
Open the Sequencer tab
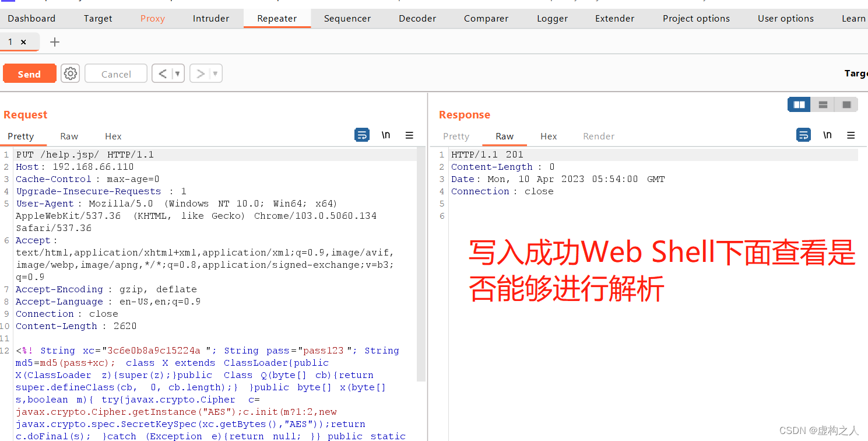click(x=347, y=18)
